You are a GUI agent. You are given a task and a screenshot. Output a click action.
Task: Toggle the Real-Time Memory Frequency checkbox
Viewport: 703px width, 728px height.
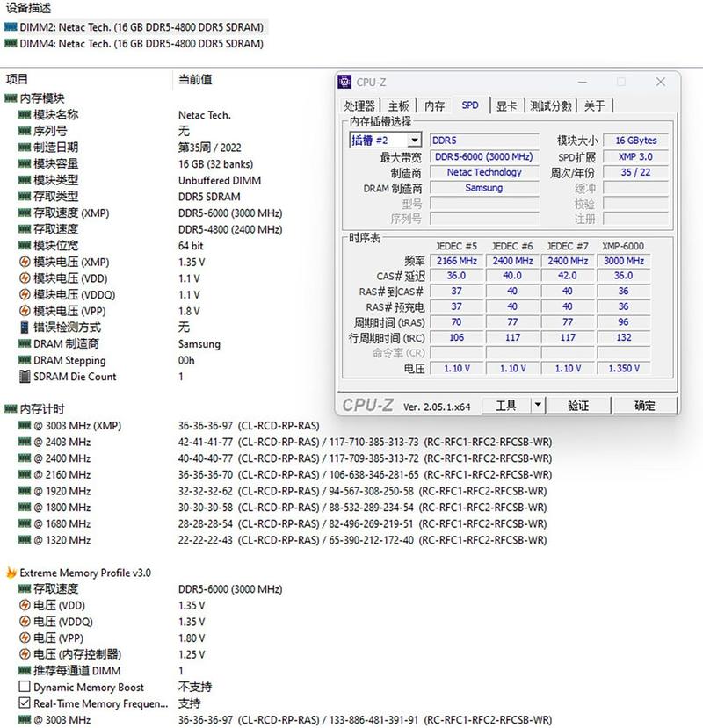tap(25, 703)
